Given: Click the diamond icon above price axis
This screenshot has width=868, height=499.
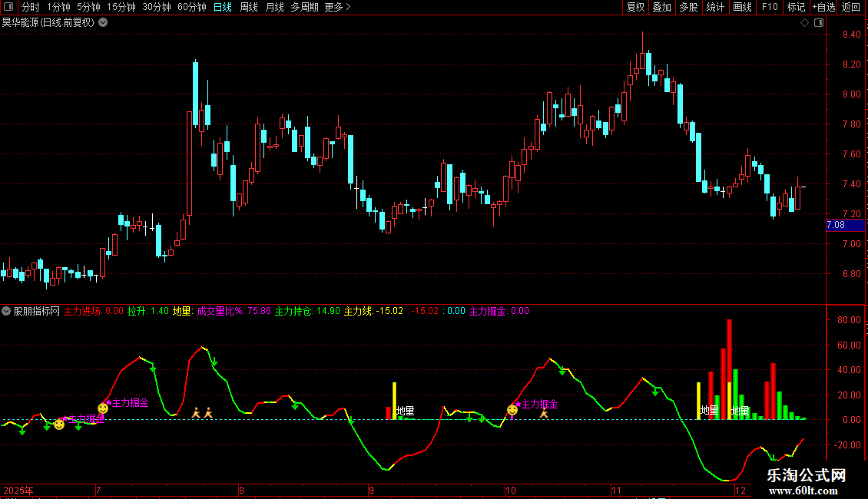Looking at the screenshot, I should pos(804,23).
